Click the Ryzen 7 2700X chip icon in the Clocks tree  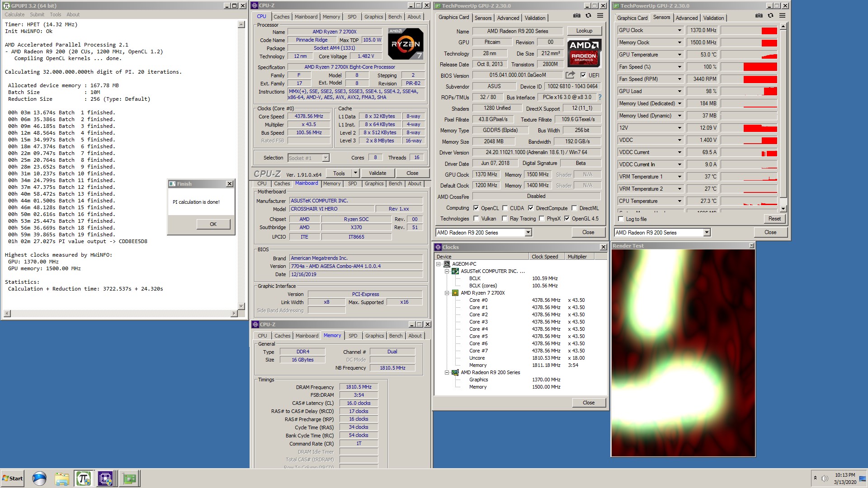point(455,293)
